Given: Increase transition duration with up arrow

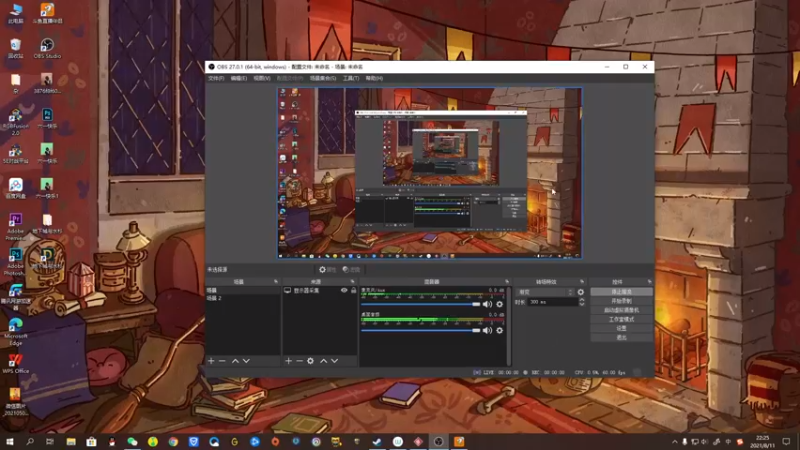Looking at the screenshot, I should (x=582, y=300).
